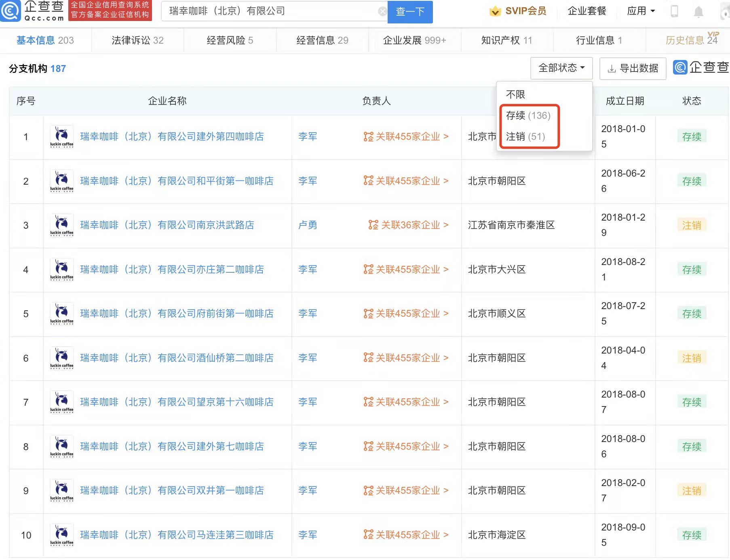
Task: Click luckin coffee logo in row 8
Action: pyautogui.click(x=61, y=446)
